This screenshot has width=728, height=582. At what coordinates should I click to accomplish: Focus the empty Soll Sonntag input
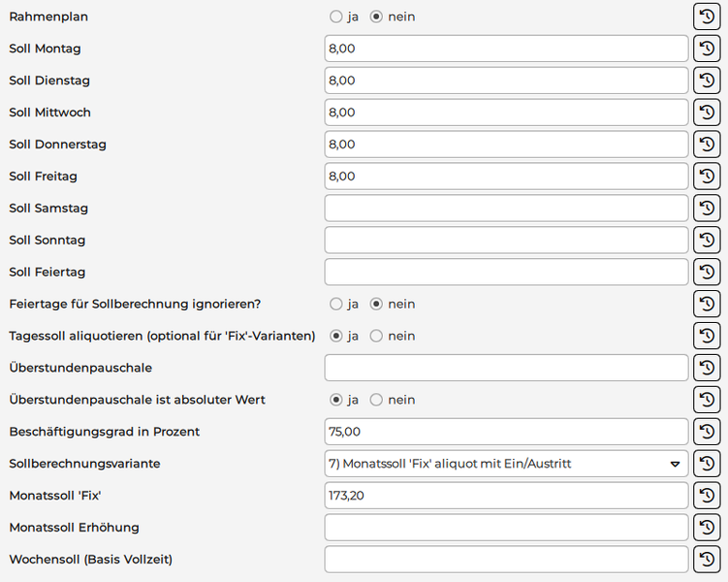[506, 240]
